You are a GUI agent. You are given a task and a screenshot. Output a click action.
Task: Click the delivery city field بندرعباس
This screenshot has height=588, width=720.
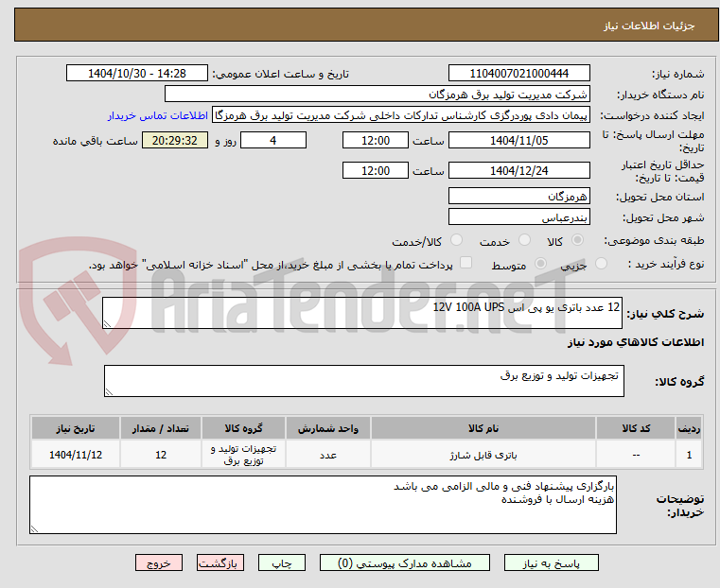coord(518,217)
